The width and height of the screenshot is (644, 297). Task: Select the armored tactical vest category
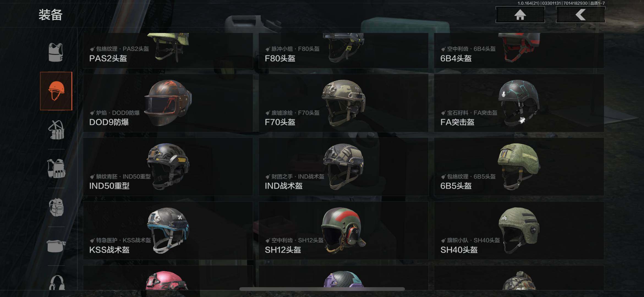(56, 169)
